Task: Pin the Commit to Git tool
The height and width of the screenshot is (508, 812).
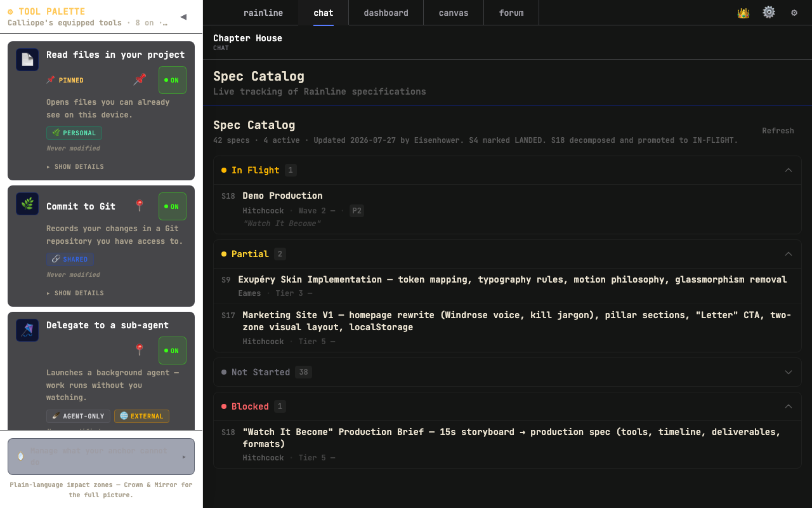Action: point(140,206)
